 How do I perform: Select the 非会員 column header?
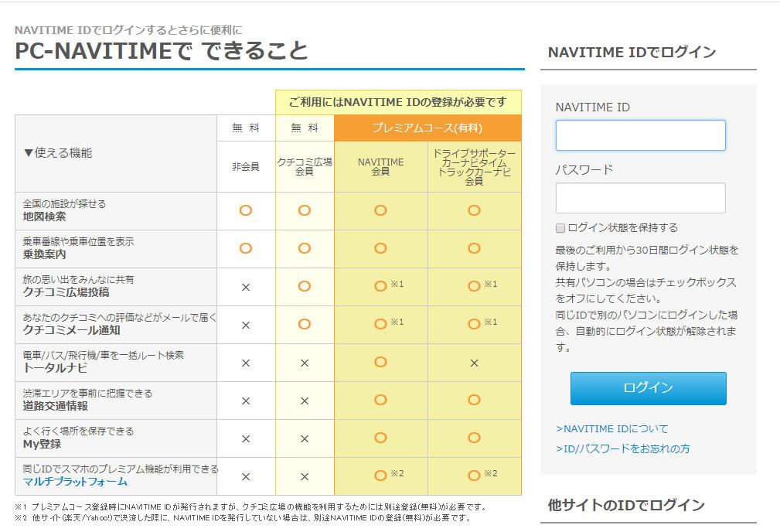tap(246, 166)
